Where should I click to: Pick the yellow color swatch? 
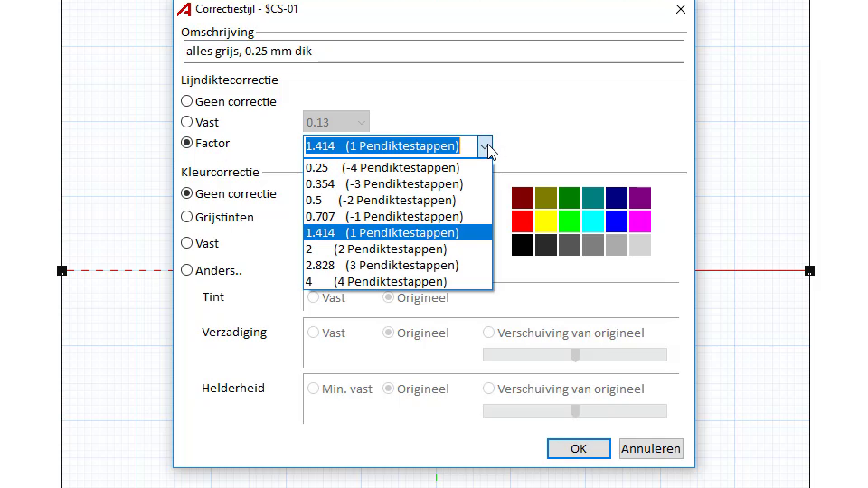tap(546, 221)
